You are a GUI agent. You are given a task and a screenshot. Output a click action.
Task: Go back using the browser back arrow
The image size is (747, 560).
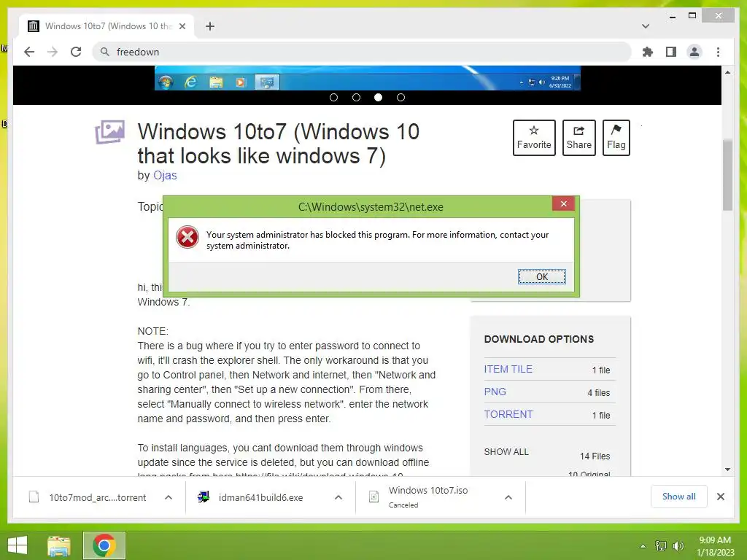coord(29,52)
